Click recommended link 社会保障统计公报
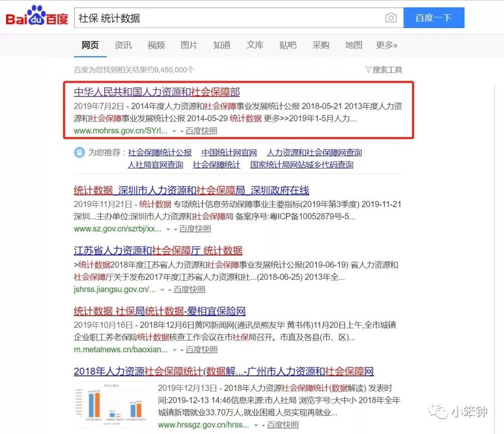This screenshot has height=434, width=504. point(160,153)
